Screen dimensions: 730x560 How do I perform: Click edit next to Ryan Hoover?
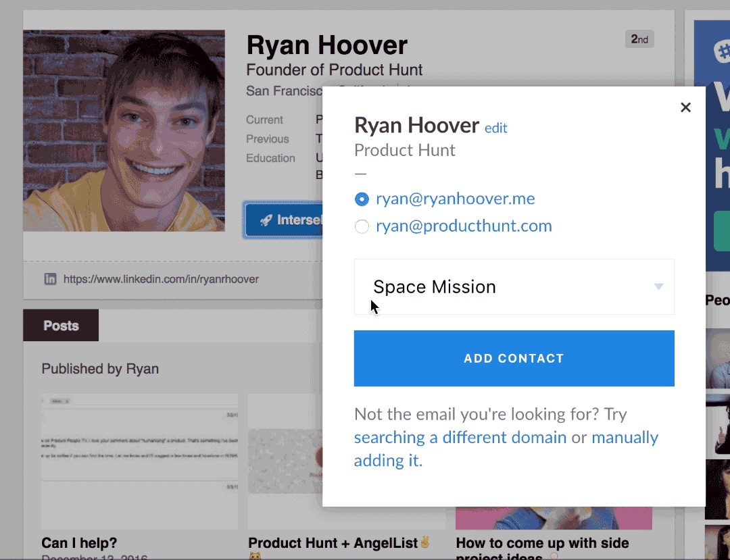tap(495, 128)
